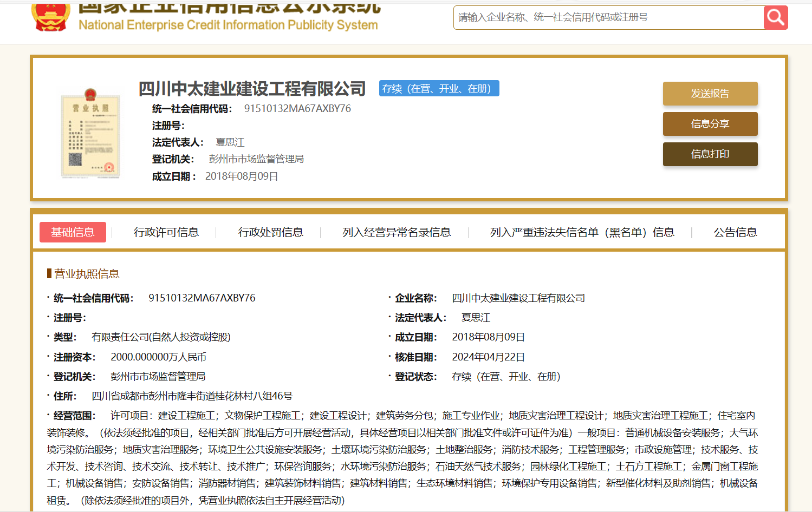Click 法定代表人 value in license info section
812x512 pixels.
point(476,318)
